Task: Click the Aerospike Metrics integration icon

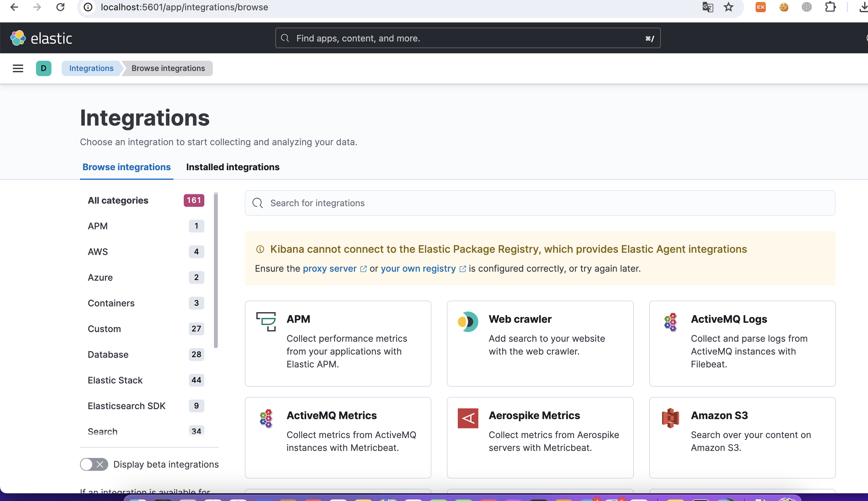Action: coord(468,418)
